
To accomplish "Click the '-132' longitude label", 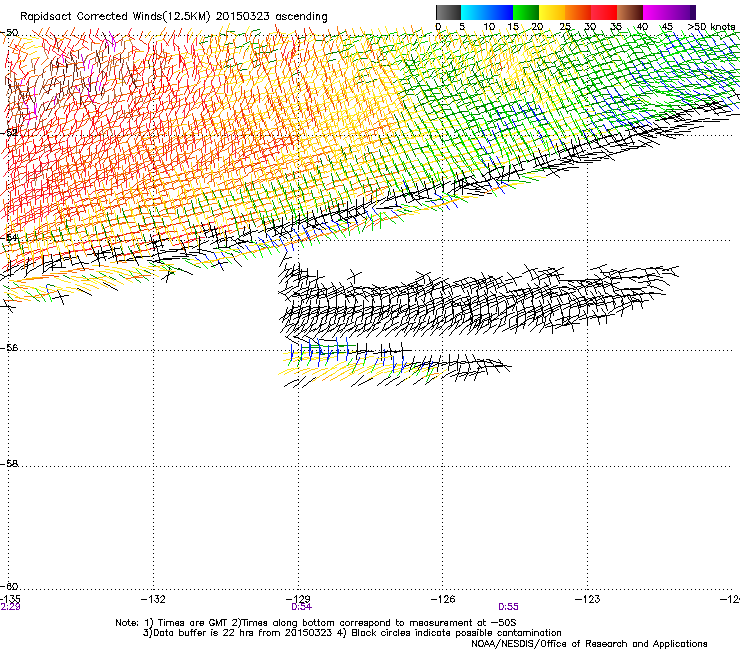I will pos(153,599).
